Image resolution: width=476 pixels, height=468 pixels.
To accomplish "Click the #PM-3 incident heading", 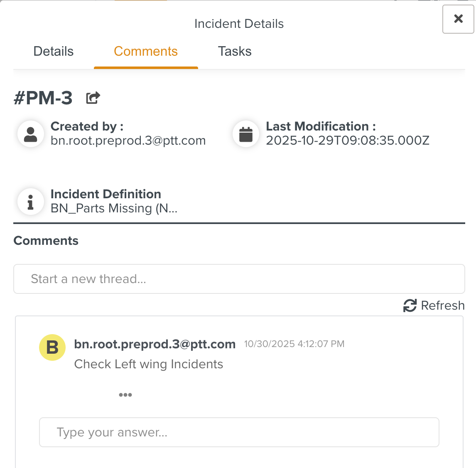I will coord(43,98).
